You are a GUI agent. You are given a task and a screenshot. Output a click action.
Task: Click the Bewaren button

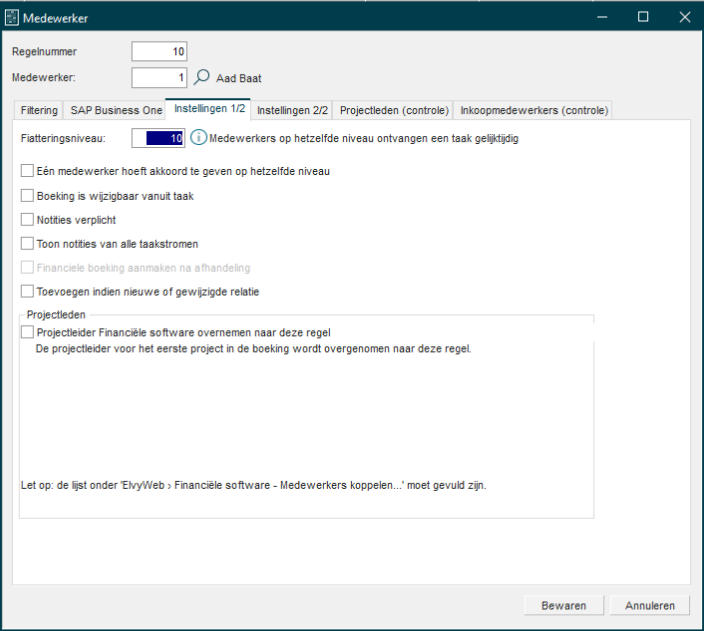(564, 605)
